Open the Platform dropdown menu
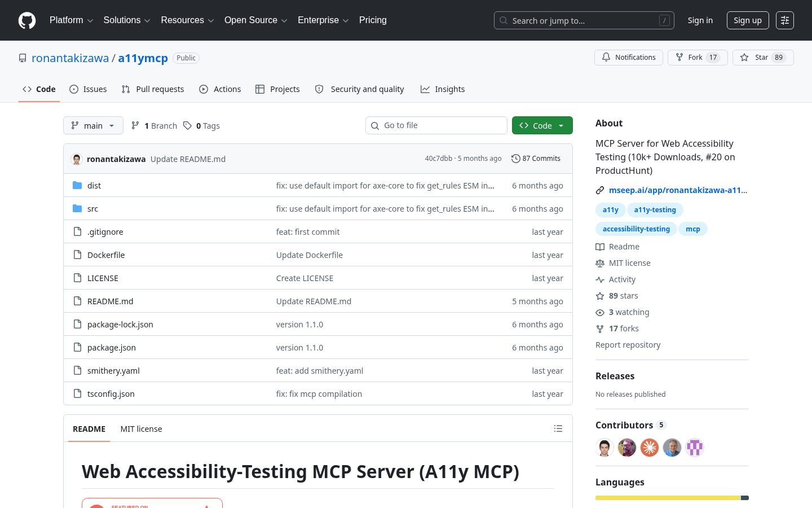This screenshot has height=508, width=812. point(71,20)
